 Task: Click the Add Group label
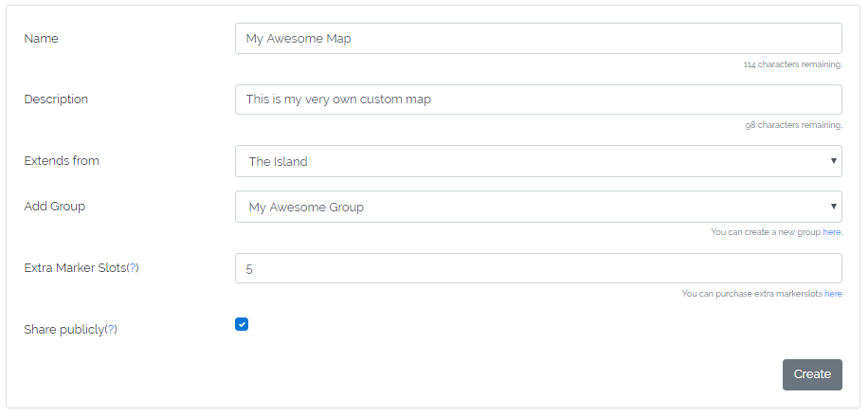(x=55, y=207)
